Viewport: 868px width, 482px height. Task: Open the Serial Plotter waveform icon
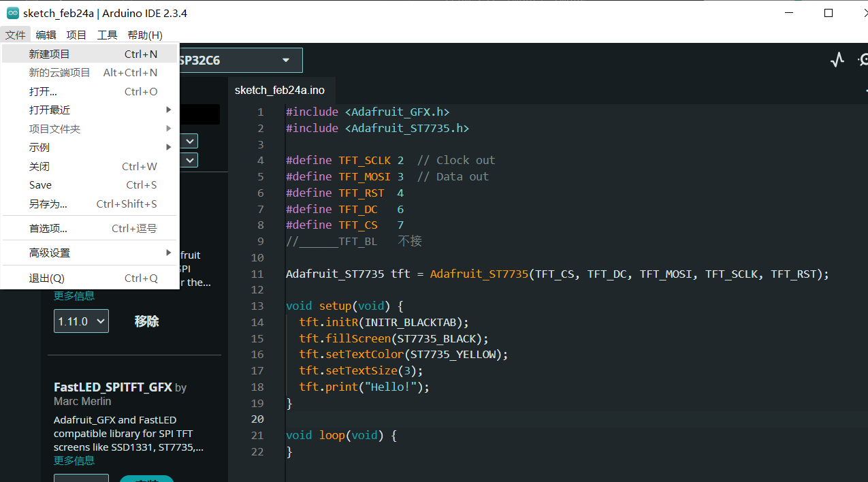coord(837,60)
